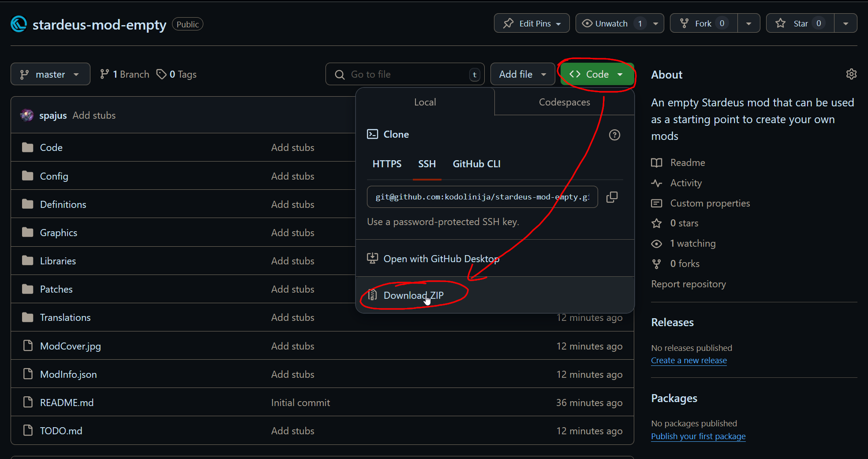Open the Star lists dropdown arrow
This screenshot has height=459, width=868.
tap(846, 23)
